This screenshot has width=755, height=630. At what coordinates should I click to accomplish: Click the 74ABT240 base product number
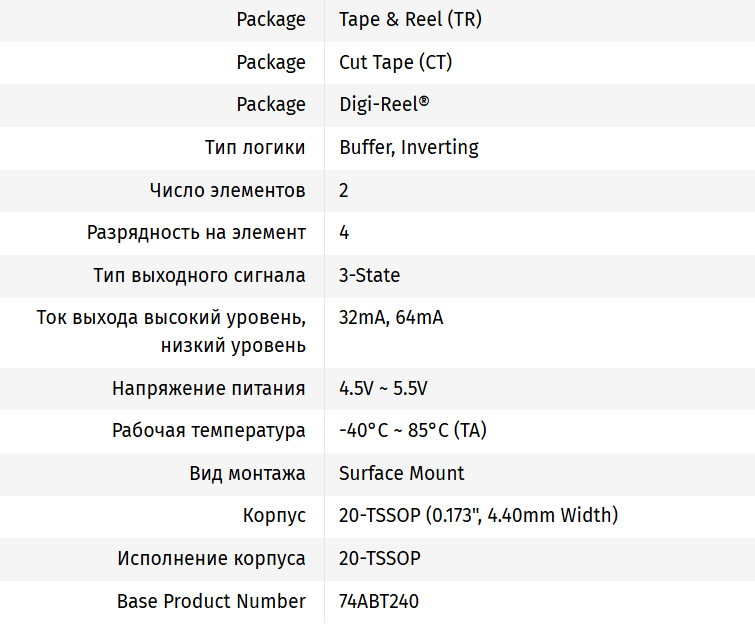(378, 601)
